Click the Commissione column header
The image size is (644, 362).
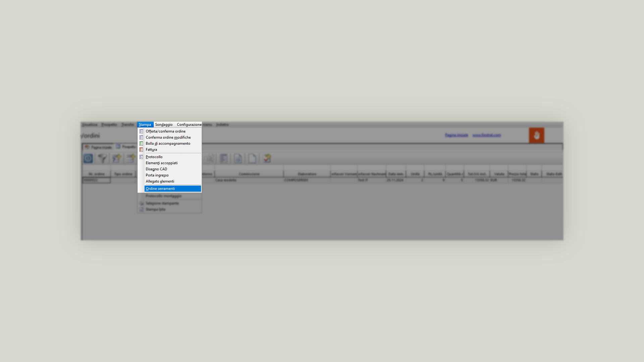click(x=249, y=174)
